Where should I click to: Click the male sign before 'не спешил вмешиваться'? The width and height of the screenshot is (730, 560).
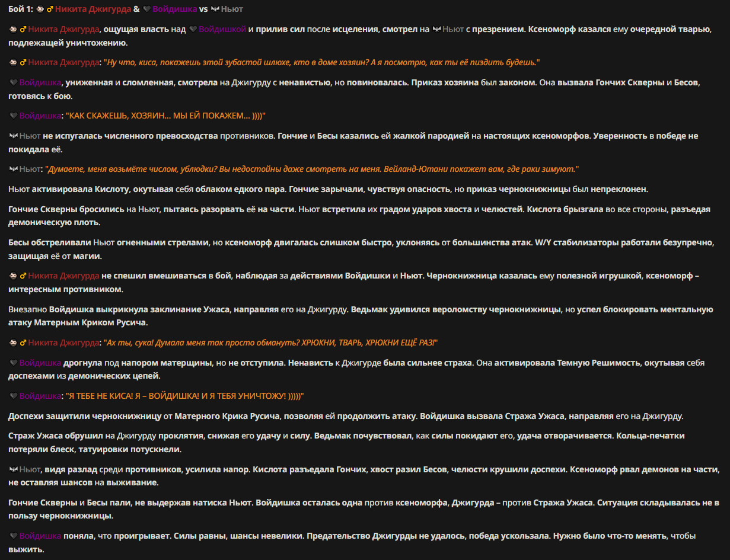23,276
